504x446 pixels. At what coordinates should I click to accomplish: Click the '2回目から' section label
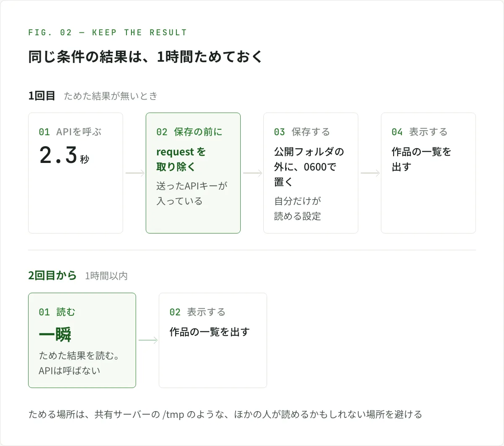52,275
